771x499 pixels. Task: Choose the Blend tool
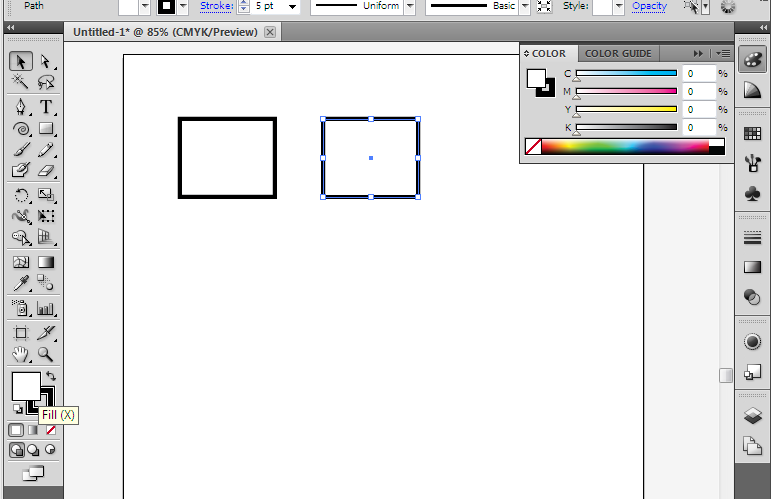point(46,283)
